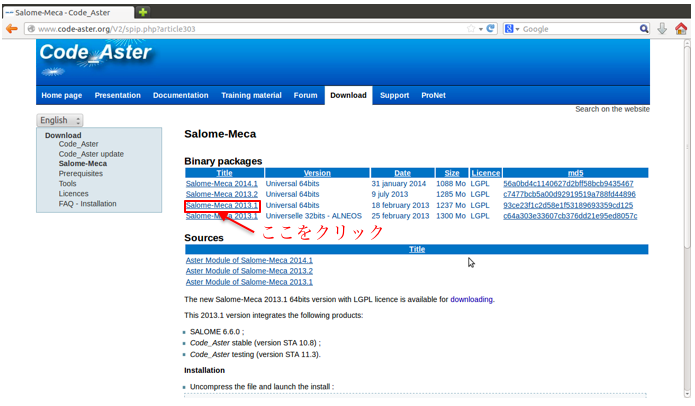This screenshot has width=695, height=406.
Task: Open Salome-Meca in the sidebar
Action: (x=83, y=164)
